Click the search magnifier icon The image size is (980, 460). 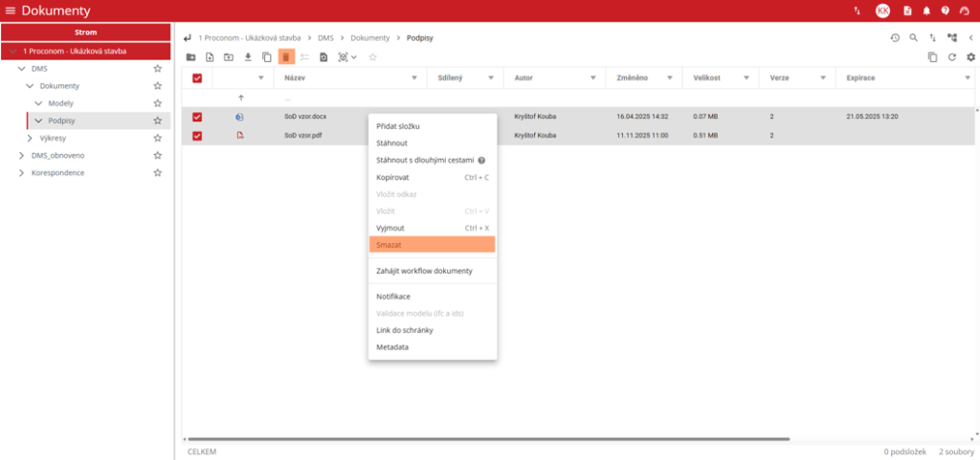[913, 37]
